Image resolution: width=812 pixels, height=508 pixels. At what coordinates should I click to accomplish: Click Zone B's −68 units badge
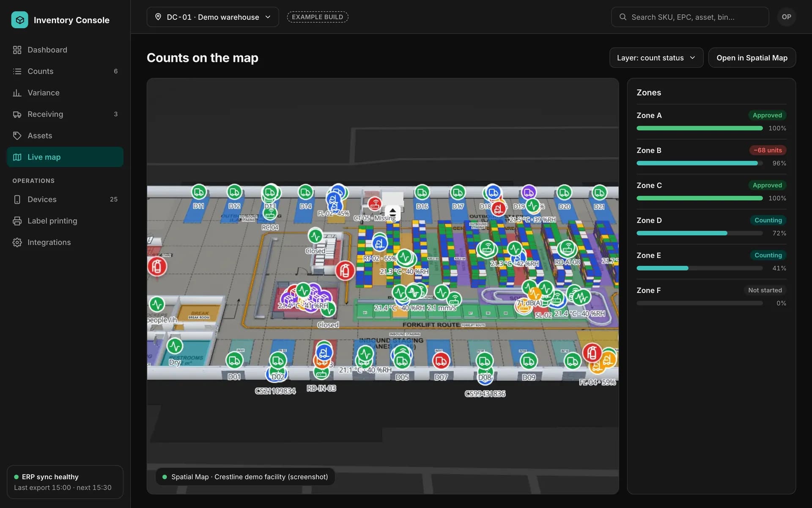click(x=768, y=150)
